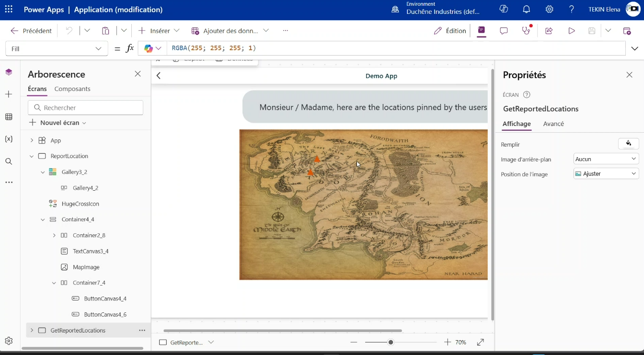Image resolution: width=644 pixels, height=355 pixels.
Task: Click in the Rechercher search field
Action: click(85, 108)
